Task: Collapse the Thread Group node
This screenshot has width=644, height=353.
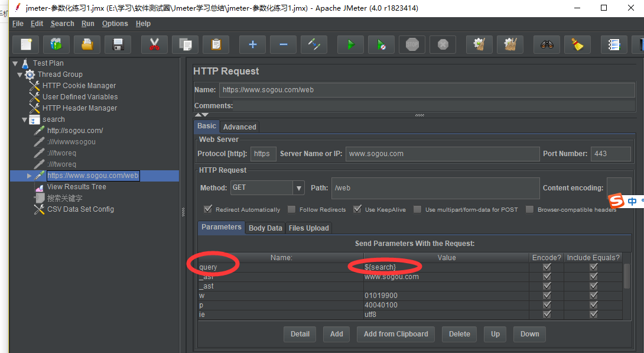Action: 19,75
